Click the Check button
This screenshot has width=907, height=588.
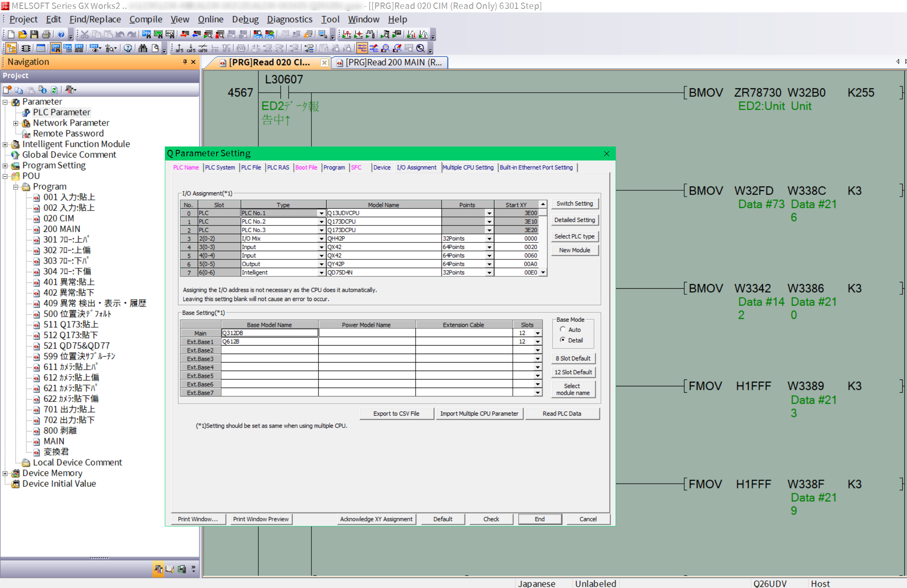(491, 519)
